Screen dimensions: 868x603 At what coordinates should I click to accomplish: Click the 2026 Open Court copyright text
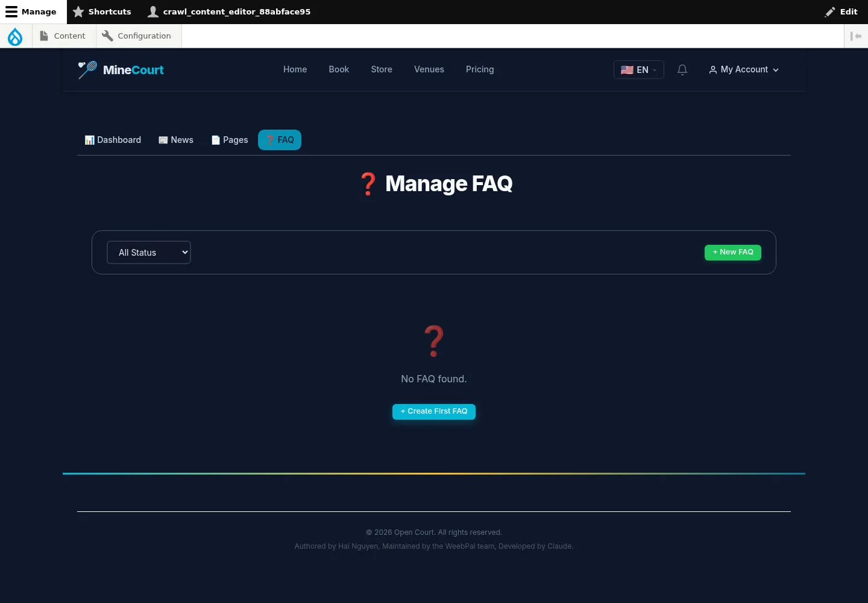click(434, 532)
